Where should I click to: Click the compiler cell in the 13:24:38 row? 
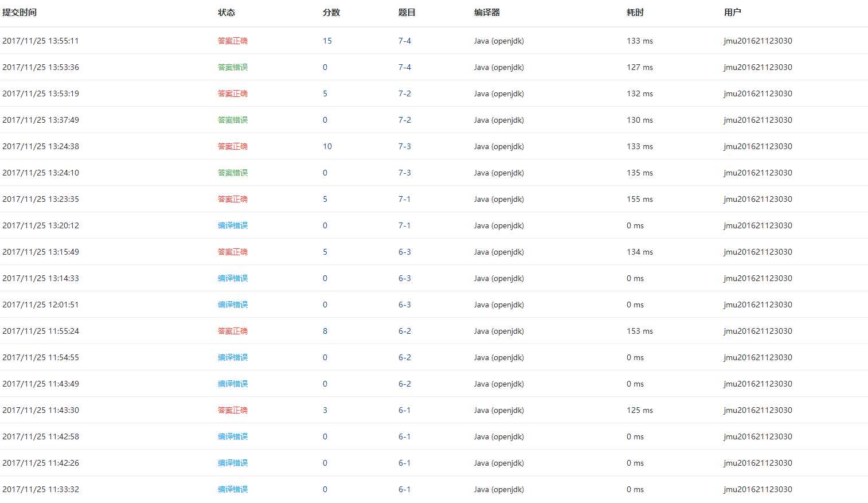point(499,146)
